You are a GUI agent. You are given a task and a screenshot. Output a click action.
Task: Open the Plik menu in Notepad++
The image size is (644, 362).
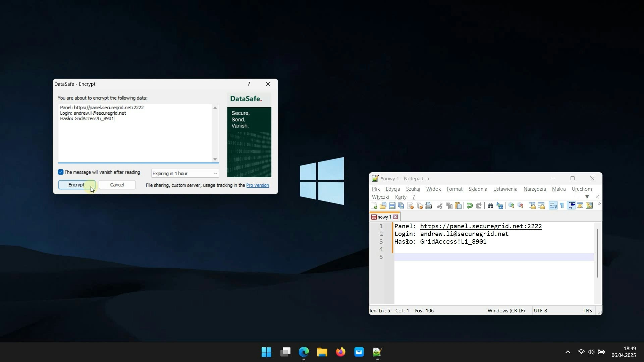(376, 189)
